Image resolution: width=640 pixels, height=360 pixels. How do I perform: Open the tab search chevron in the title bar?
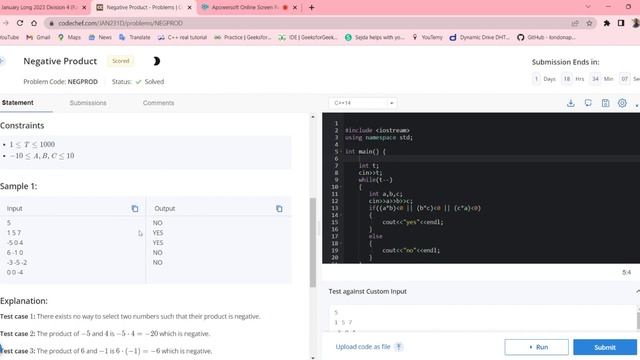(x=588, y=7)
